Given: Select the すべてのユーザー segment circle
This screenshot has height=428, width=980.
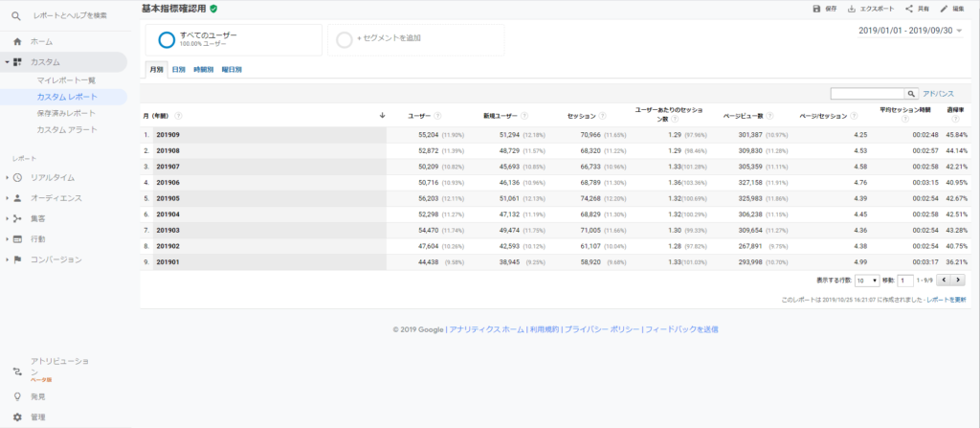Looking at the screenshot, I should coord(167,39).
